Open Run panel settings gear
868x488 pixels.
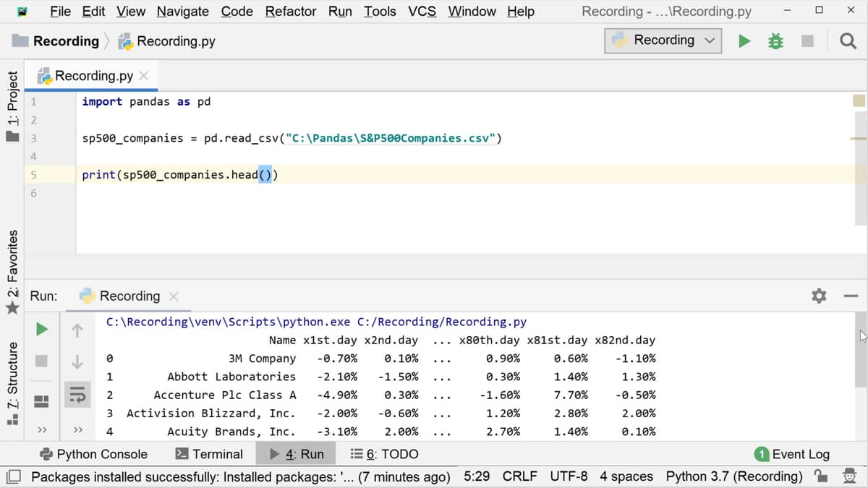click(819, 296)
